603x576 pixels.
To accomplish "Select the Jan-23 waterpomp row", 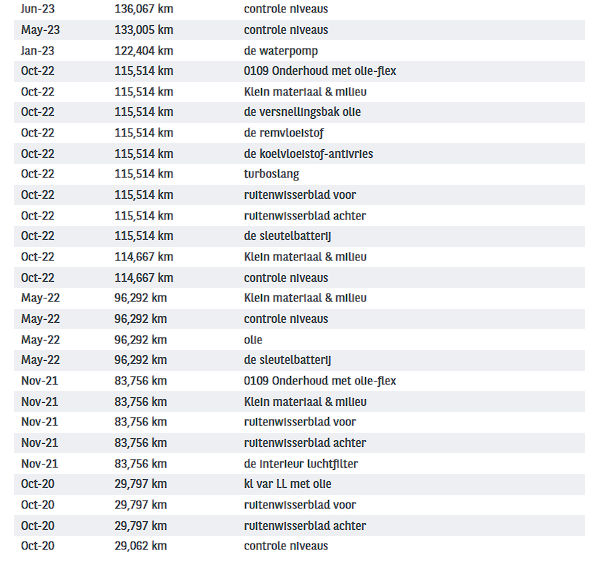I will (300, 51).
